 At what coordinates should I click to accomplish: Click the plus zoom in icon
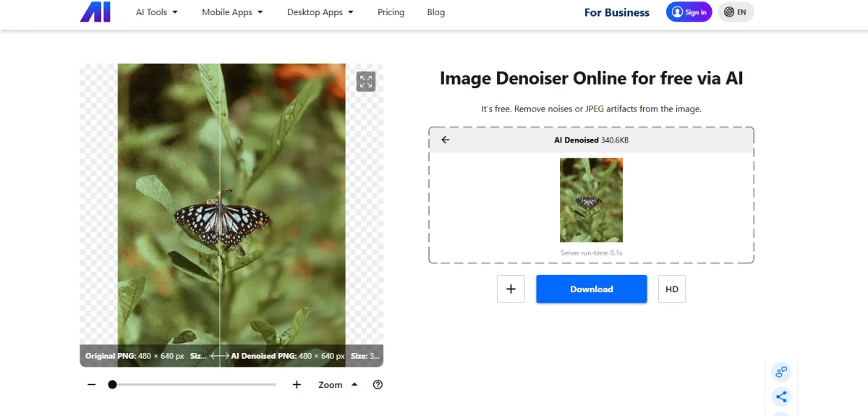coord(297,385)
